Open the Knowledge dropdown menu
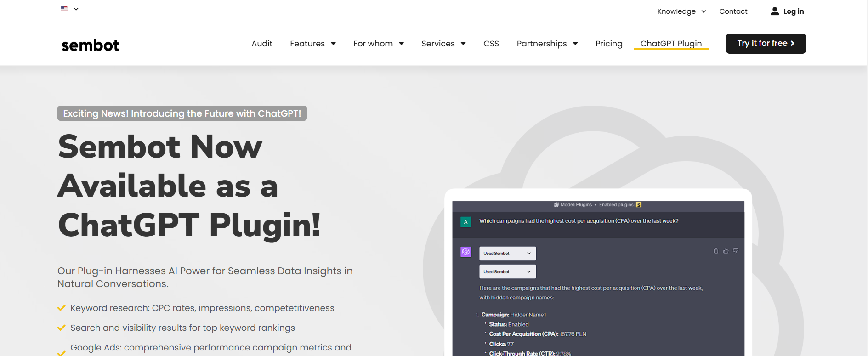This screenshot has width=868, height=356. coord(681,11)
